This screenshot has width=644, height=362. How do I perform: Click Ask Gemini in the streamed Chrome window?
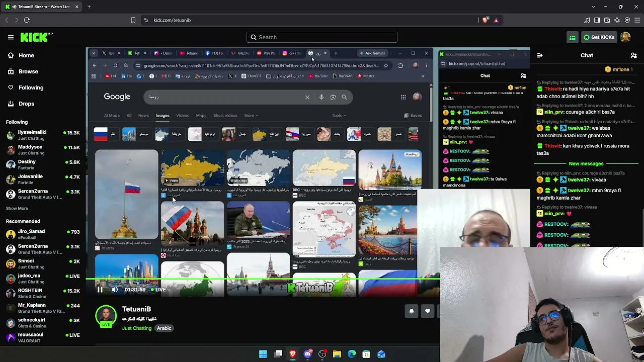click(x=372, y=53)
